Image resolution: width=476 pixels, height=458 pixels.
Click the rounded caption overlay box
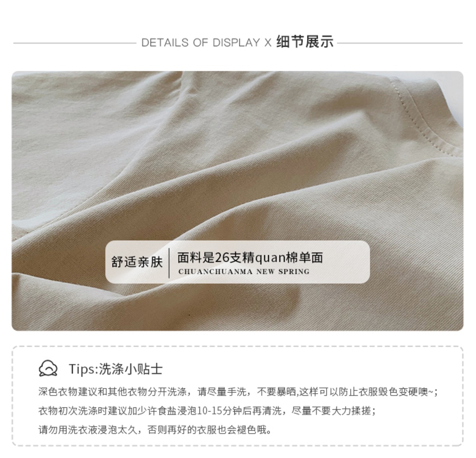238,262
